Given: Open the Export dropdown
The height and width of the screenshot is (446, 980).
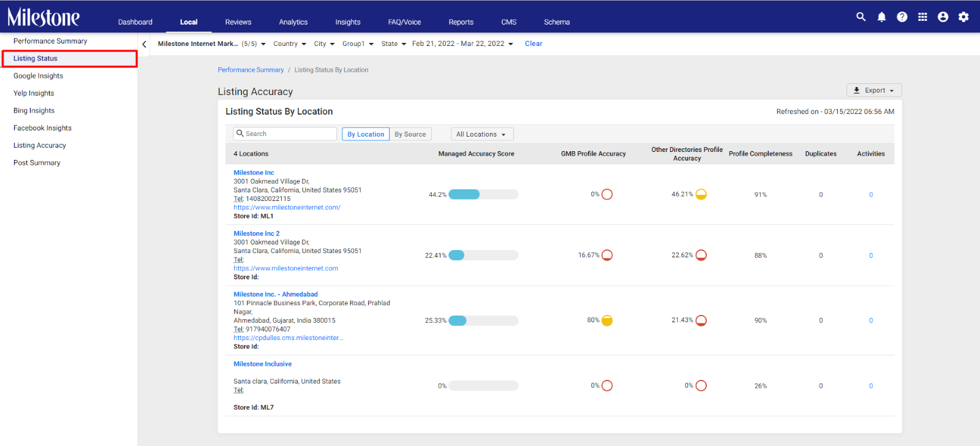Looking at the screenshot, I should point(874,90).
